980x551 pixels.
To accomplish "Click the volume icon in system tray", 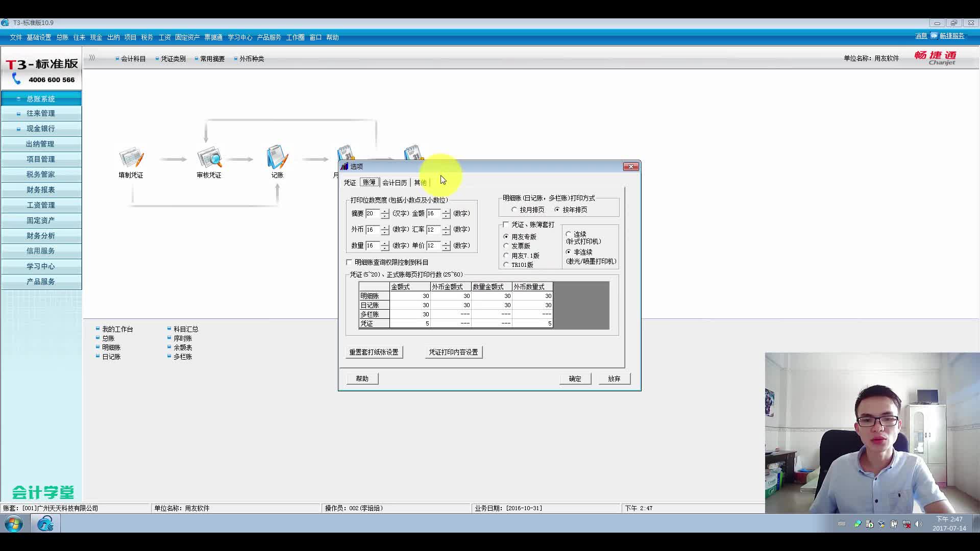I will coord(919,524).
